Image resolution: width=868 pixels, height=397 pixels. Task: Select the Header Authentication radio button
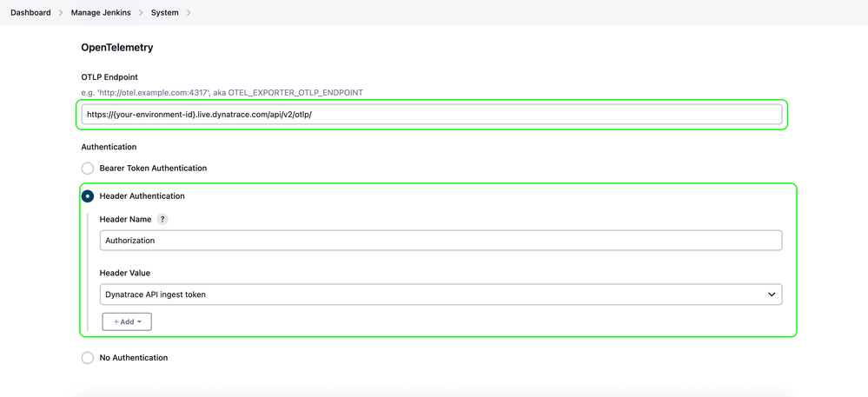click(x=88, y=196)
